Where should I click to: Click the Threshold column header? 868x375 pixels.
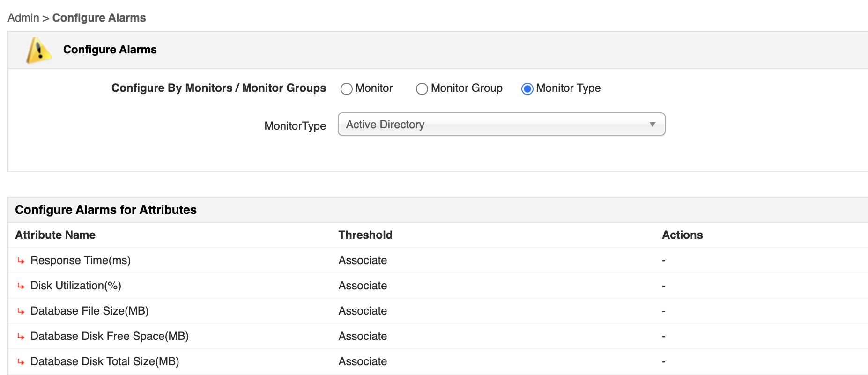[365, 235]
